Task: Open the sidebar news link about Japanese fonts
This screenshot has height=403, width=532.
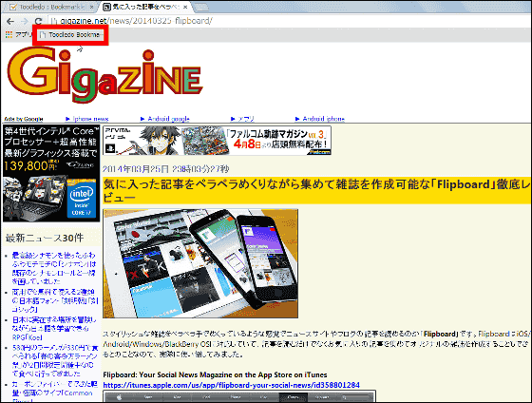Action: pyautogui.click(x=54, y=300)
